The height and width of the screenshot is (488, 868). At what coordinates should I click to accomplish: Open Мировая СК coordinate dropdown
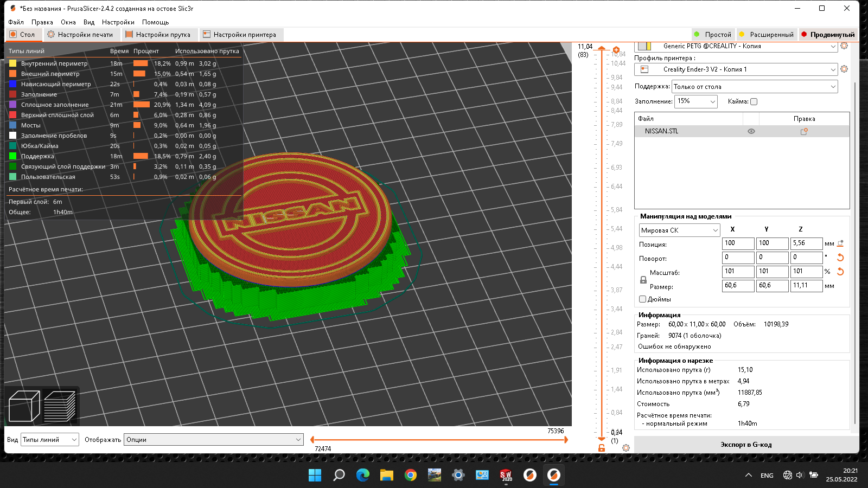pos(680,230)
